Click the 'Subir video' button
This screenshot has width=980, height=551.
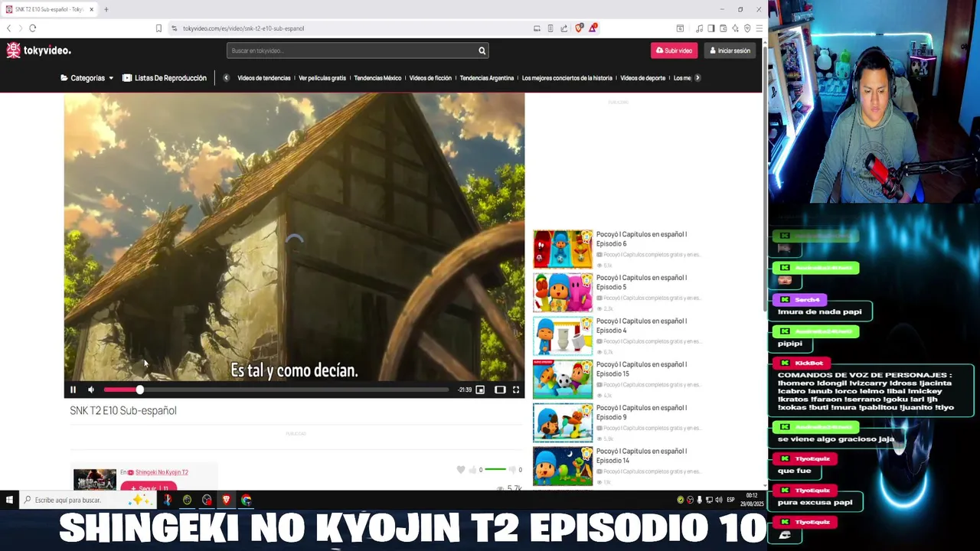[x=674, y=51]
